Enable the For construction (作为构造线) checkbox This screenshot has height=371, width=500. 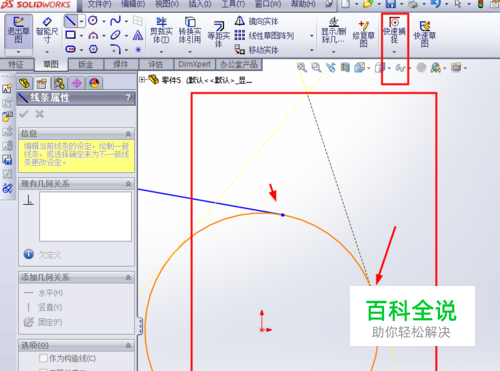[43, 358]
